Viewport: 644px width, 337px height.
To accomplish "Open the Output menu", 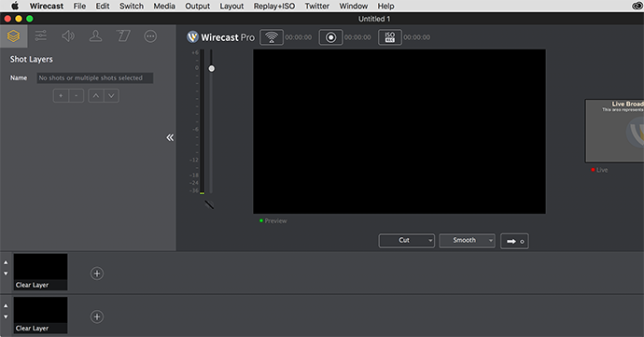I will click(x=198, y=7).
